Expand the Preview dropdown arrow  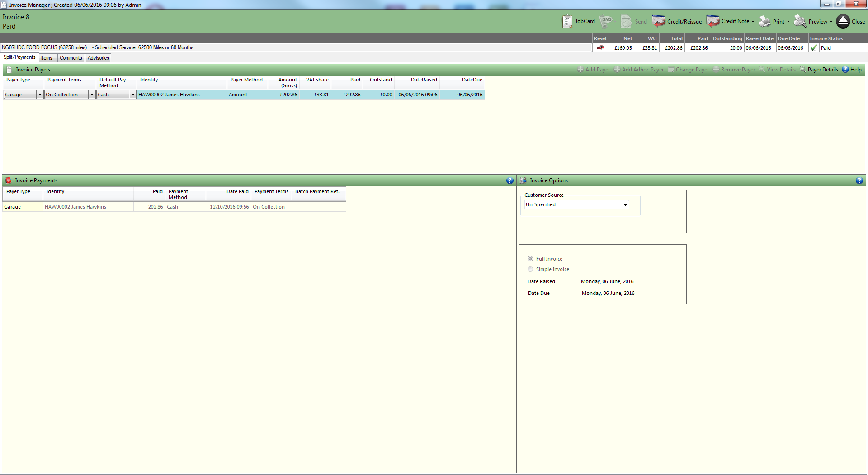(831, 21)
